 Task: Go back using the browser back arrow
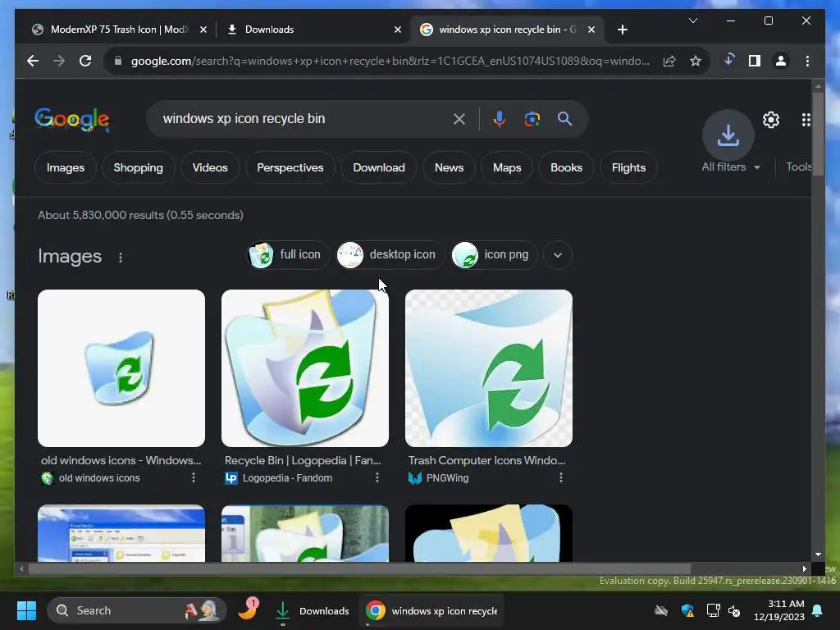(x=33, y=61)
